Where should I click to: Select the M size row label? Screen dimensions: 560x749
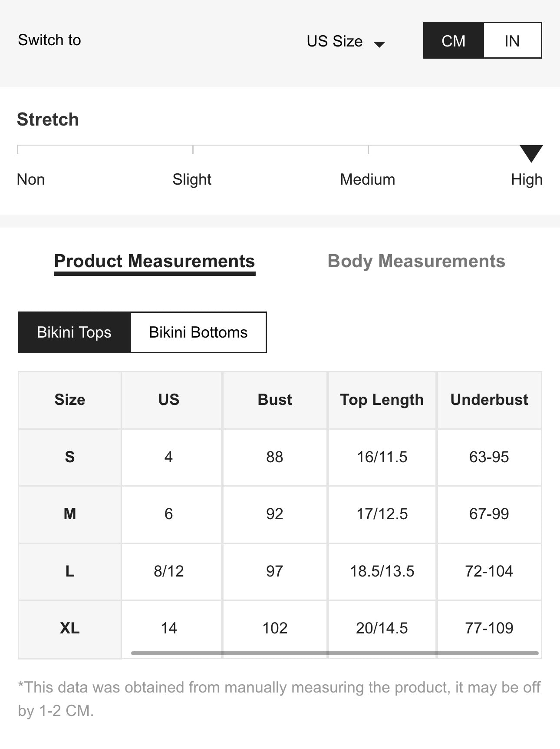70,514
